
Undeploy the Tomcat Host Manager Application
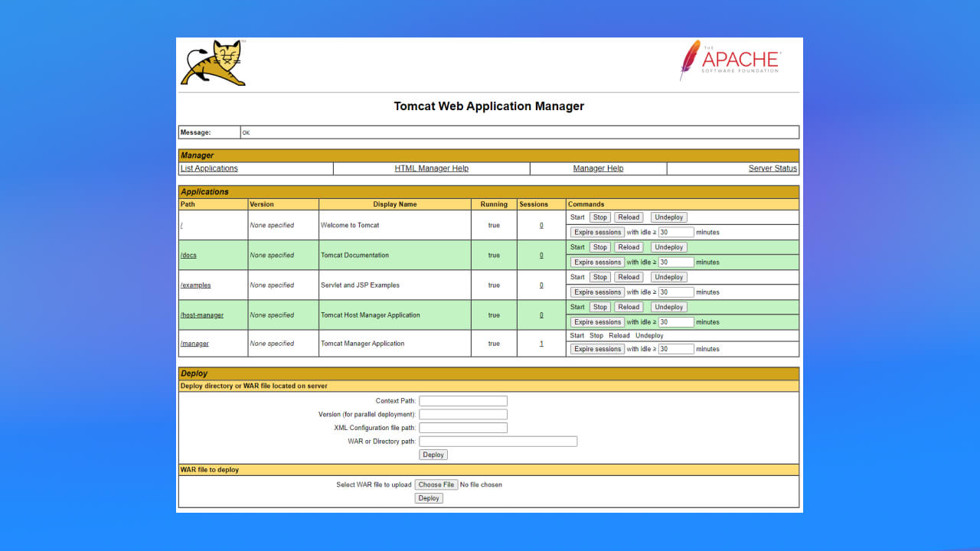coord(669,307)
